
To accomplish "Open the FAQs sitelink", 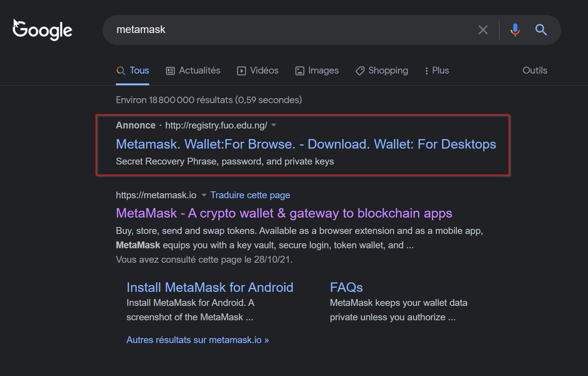I will tap(346, 287).
